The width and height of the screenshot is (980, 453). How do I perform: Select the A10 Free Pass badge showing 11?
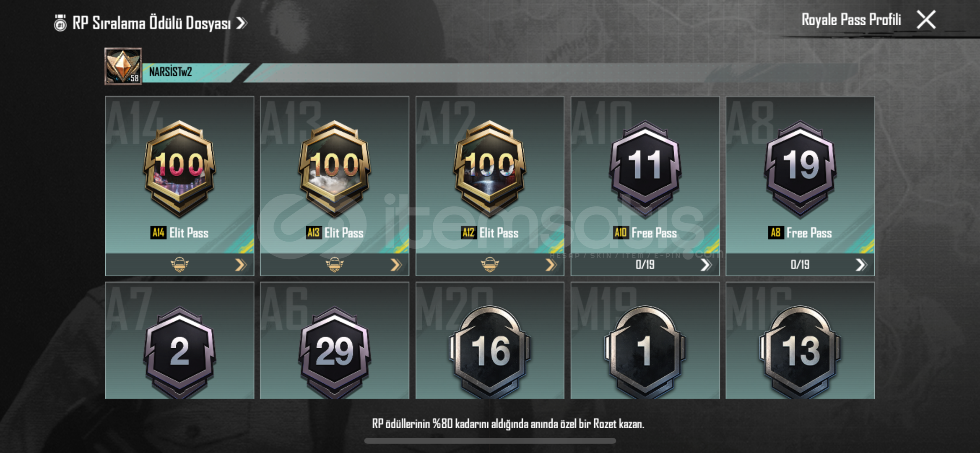pyautogui.click(x=645, y=169)
